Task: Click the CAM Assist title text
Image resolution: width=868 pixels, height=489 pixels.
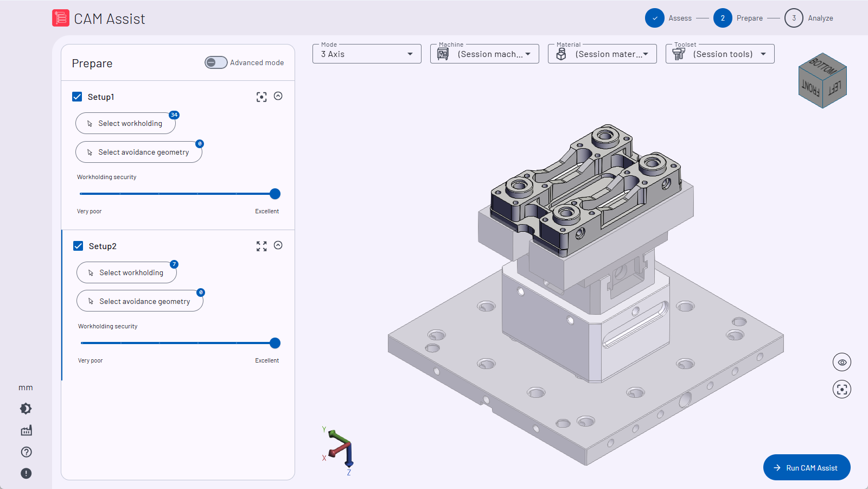Action: 110,19
